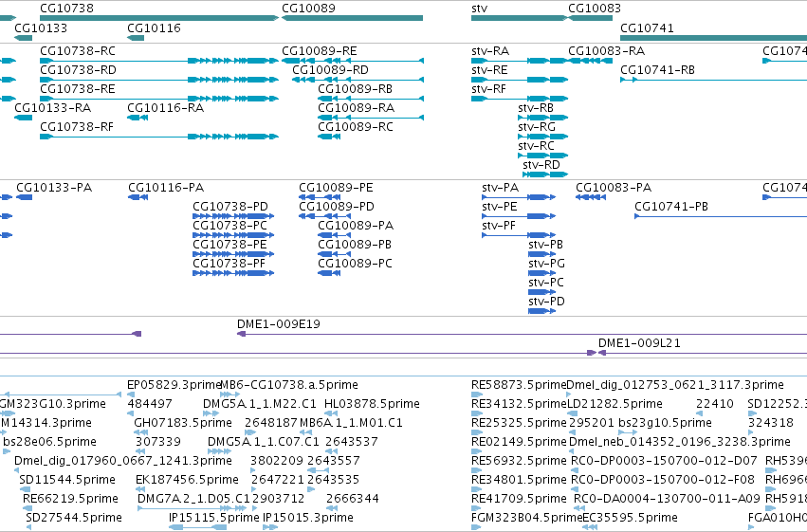Click protein stv-PE
The width and height of the screenshot is (807, 532).
(x=500, y=207)
